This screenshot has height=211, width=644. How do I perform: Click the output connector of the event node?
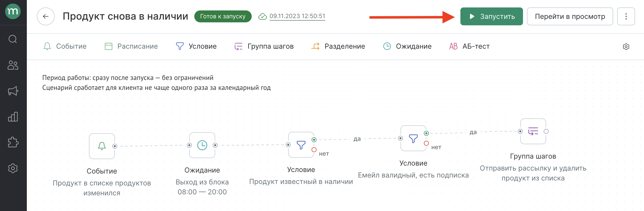pos(115,146)
